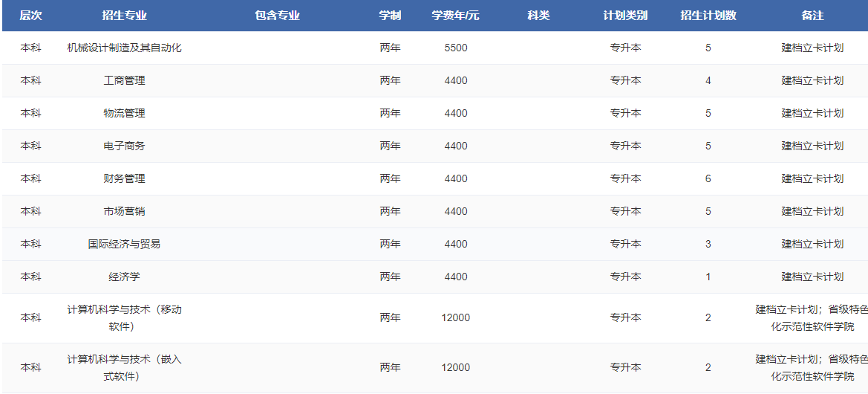
Task: Select the 市场营销 major cell
Action: pos(124,211)
